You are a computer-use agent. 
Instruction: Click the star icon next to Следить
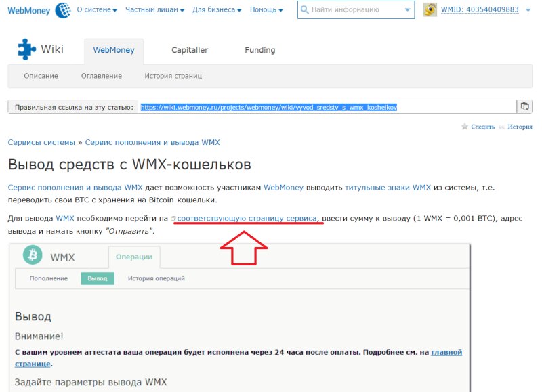(465, 127)
